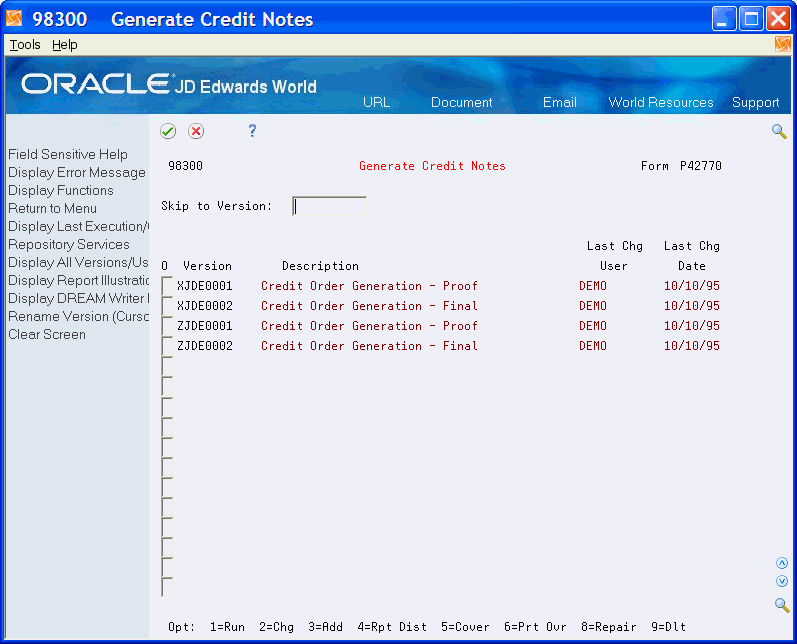Image resolution: width=797 pixels, height=644 pixels.
Task: Open Repository Services
Action: pyautogui.click(x=69, y=244)
